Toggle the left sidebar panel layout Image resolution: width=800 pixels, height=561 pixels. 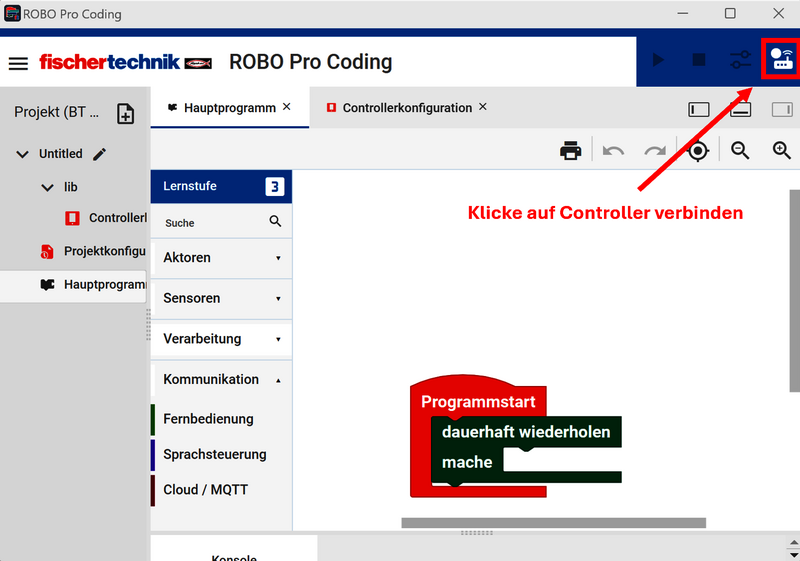click(698, 109)
